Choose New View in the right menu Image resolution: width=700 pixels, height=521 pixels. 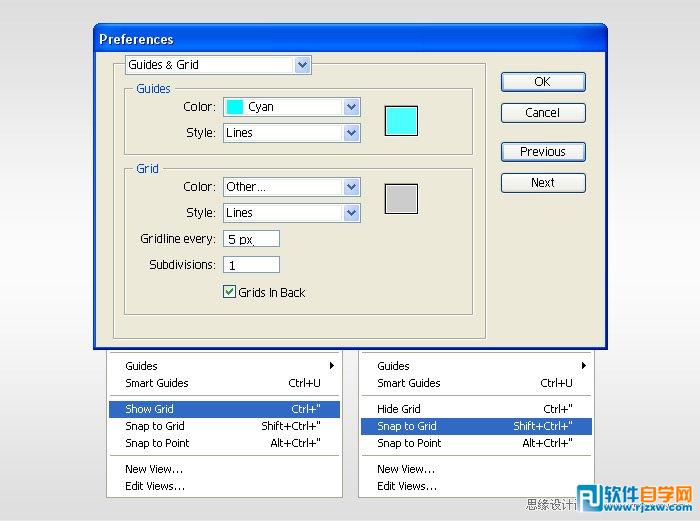(476, 469)
